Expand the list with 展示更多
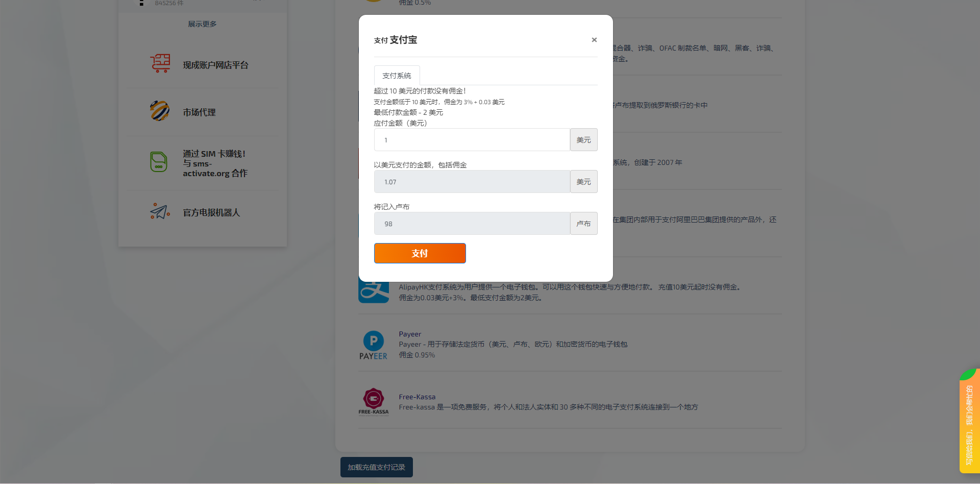Image resolution: width=980 pixels, height=484 pixels. (x=202, y=24)
